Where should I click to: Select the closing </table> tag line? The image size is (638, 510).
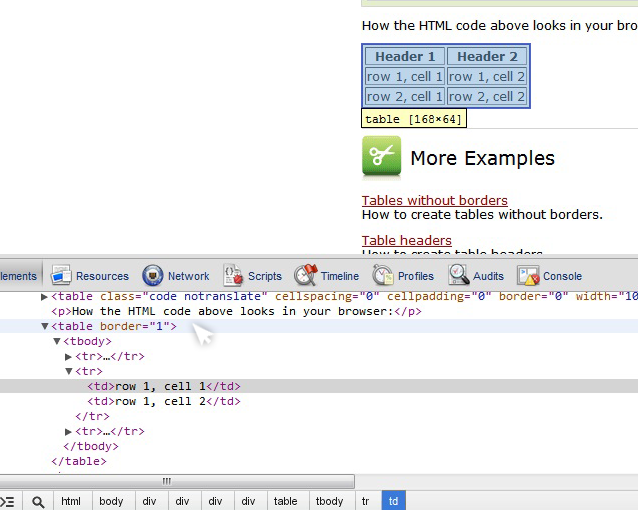point(79,461)
